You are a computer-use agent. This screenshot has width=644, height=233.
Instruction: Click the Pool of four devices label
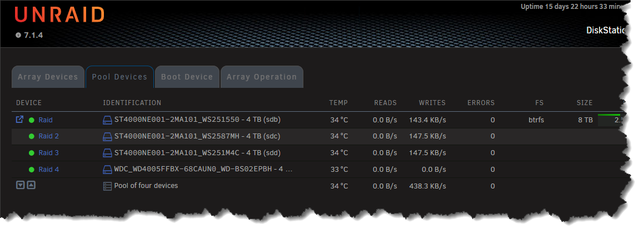(146, 186)
